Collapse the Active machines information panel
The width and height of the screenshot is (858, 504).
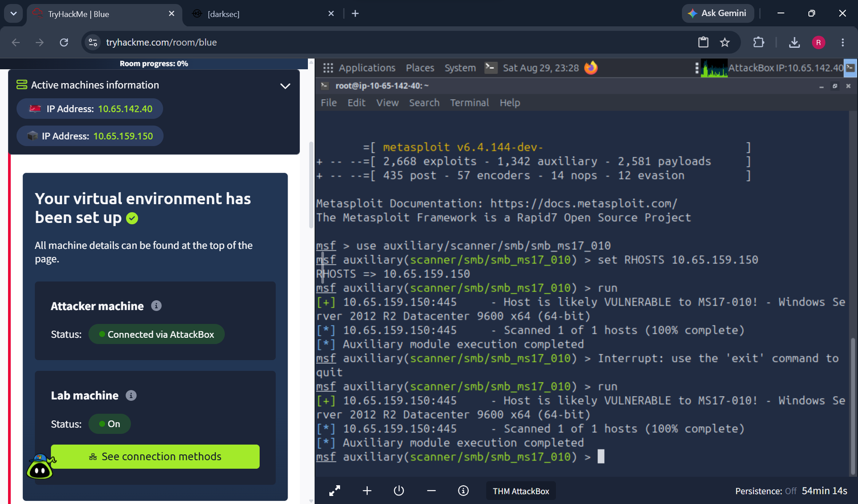point(285,86)
